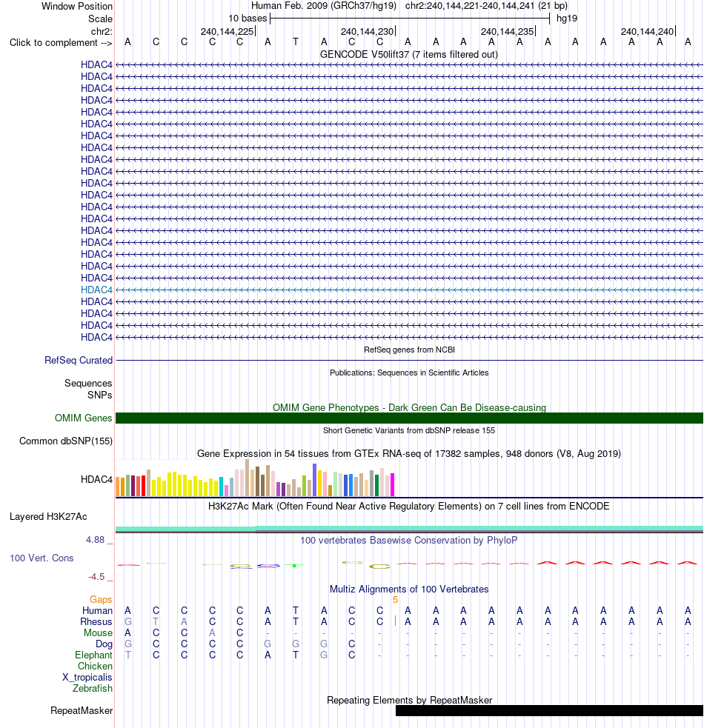This screenshot has width=704, height=728.
Task: Click the 'Human' species label
Action: click(98, 610)
